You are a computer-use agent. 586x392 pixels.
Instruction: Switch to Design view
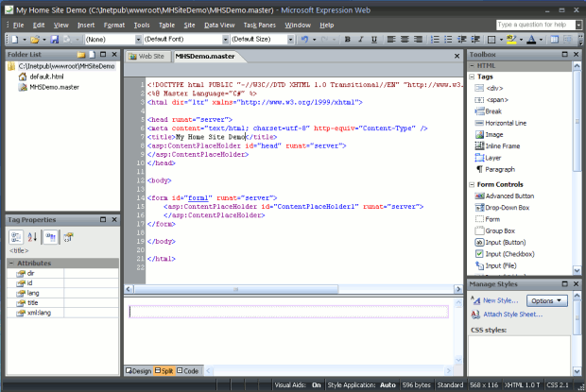(x=138, y=371)
